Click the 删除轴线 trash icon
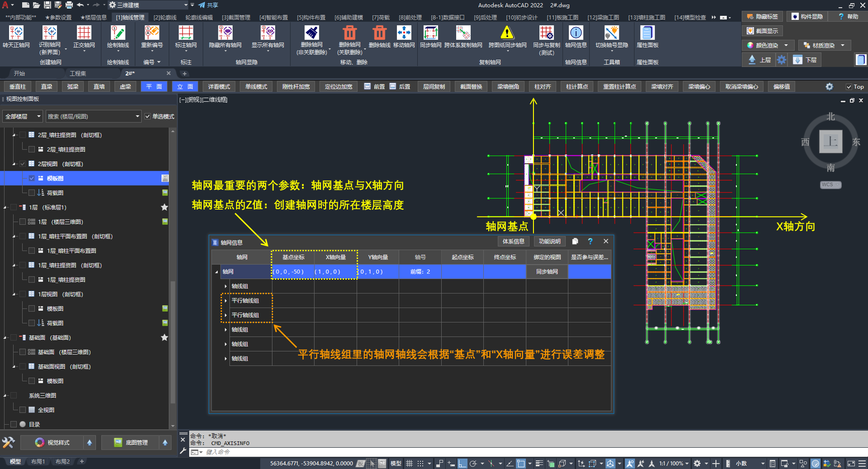868x469 pixels. (379, 33)
